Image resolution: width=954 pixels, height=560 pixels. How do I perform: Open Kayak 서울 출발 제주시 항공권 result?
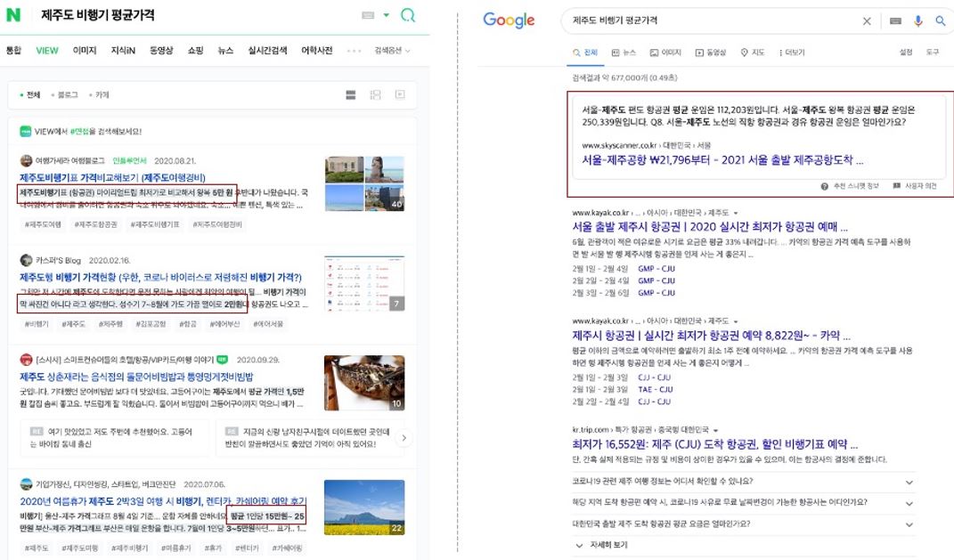[x=709, y=227]
